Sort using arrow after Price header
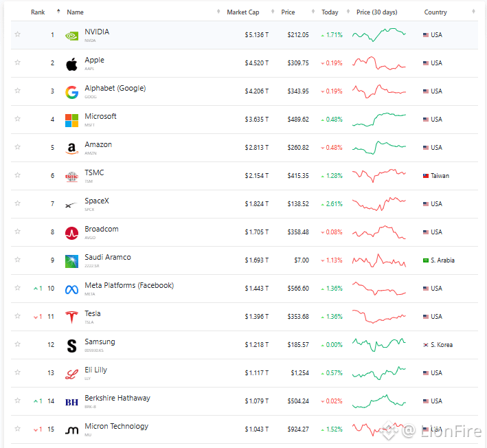 click(313, 12)
